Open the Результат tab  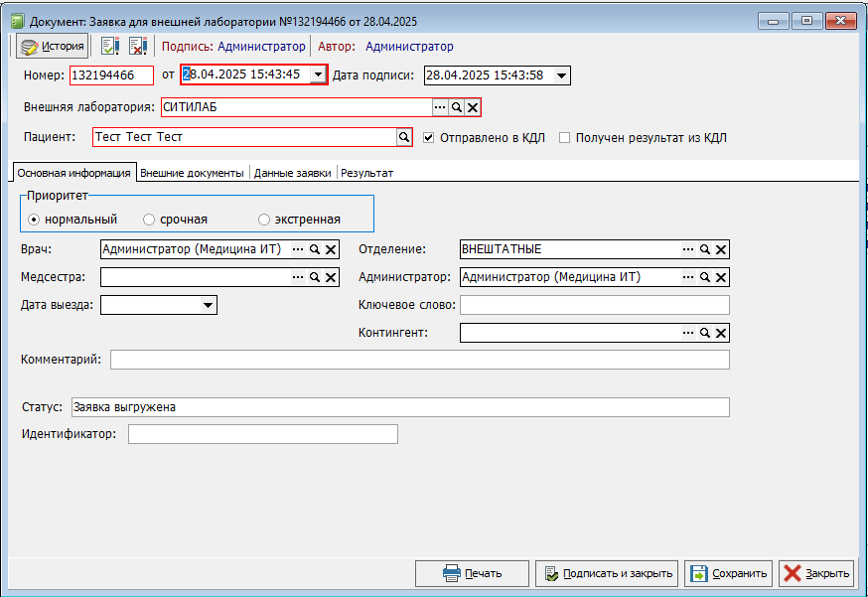366,173
